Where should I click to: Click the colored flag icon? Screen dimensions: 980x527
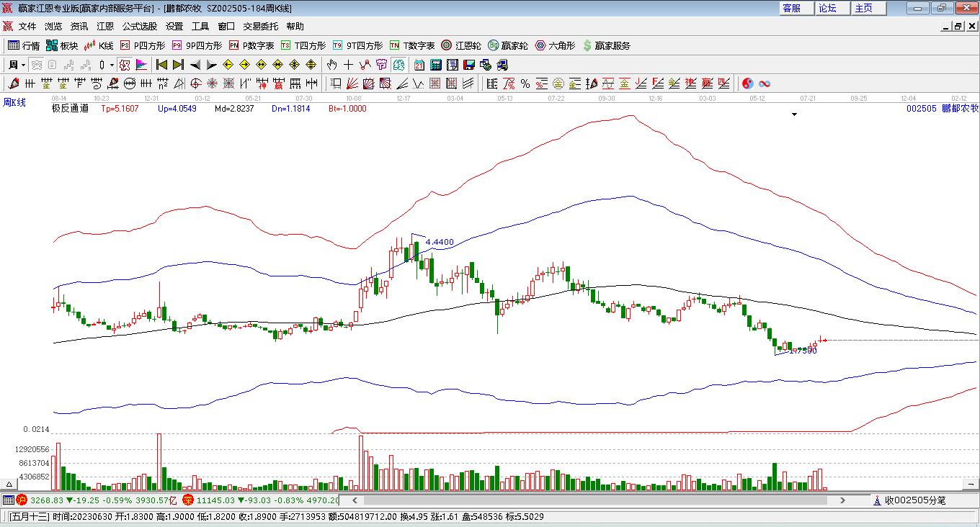click(x=141, y=65)
